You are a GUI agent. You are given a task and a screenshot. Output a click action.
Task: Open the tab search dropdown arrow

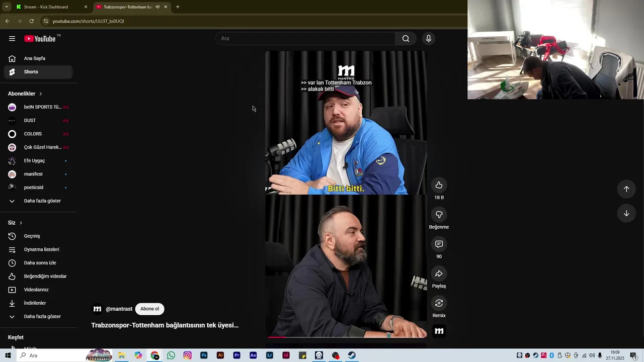pyautogui.click(x=7, y=7)
